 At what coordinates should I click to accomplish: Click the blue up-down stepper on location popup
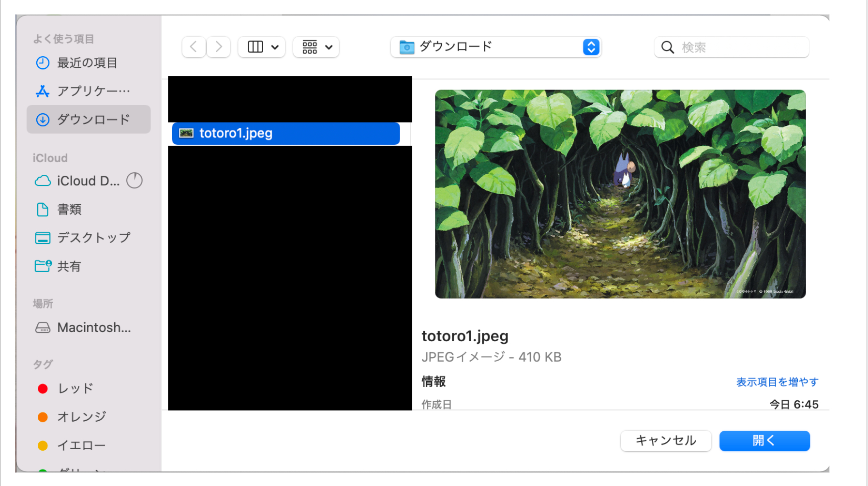[591, 47]
